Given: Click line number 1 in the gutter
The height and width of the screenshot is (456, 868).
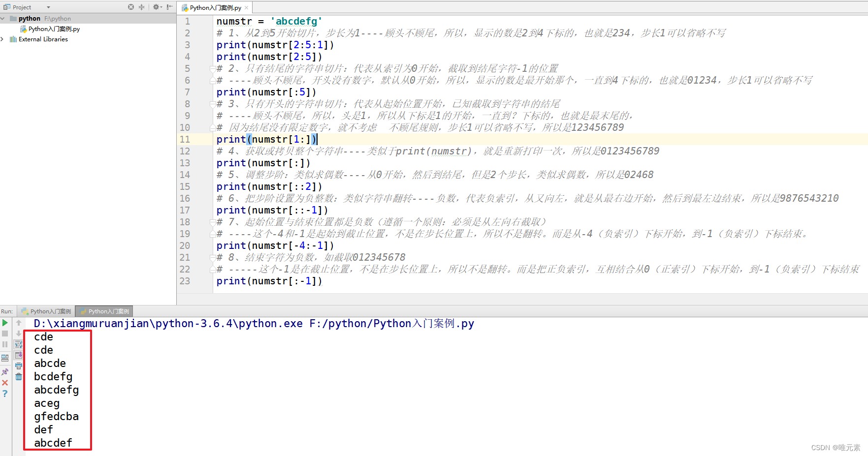Looking at the screenshot, I should coord(187,21).
